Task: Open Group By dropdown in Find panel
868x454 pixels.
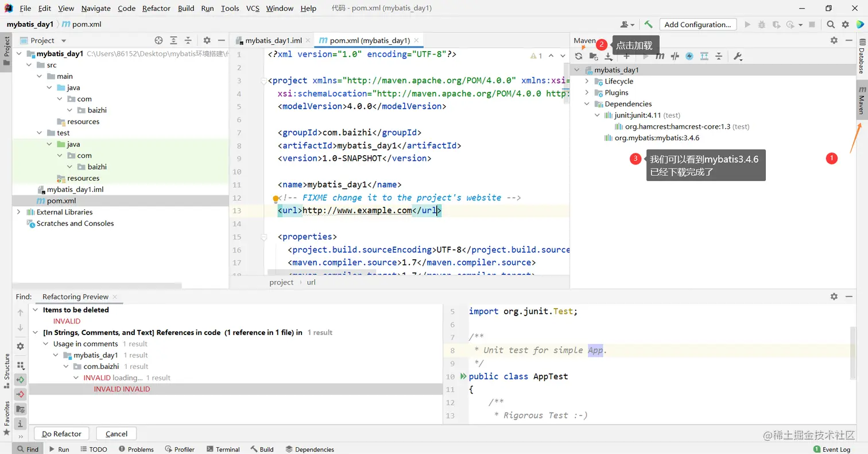Action: point(20,365)
